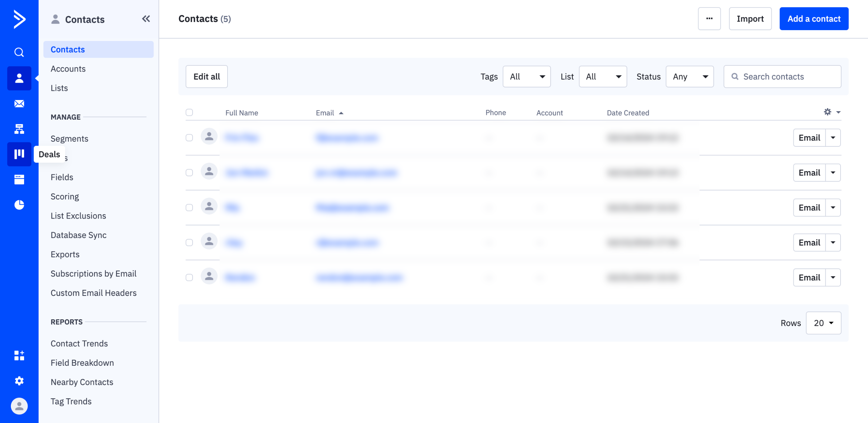
Task: Click the Reports pie chart icon
Action: point(19,205)
